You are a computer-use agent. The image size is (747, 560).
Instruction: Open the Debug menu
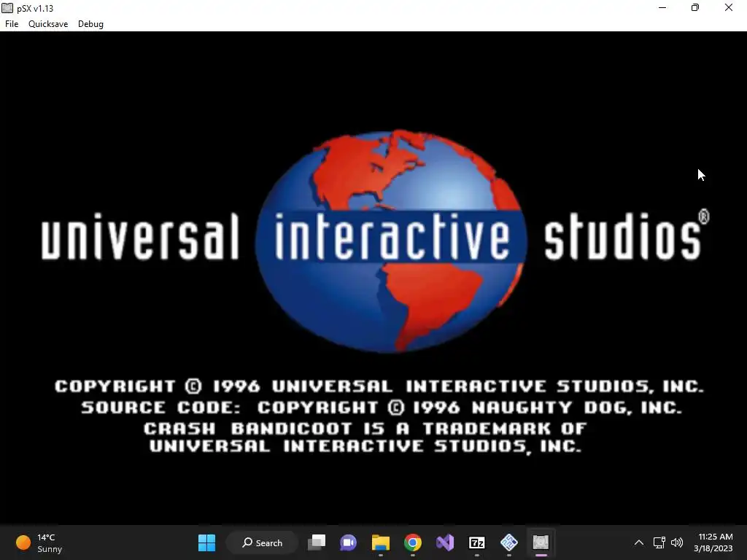[90, 24]
